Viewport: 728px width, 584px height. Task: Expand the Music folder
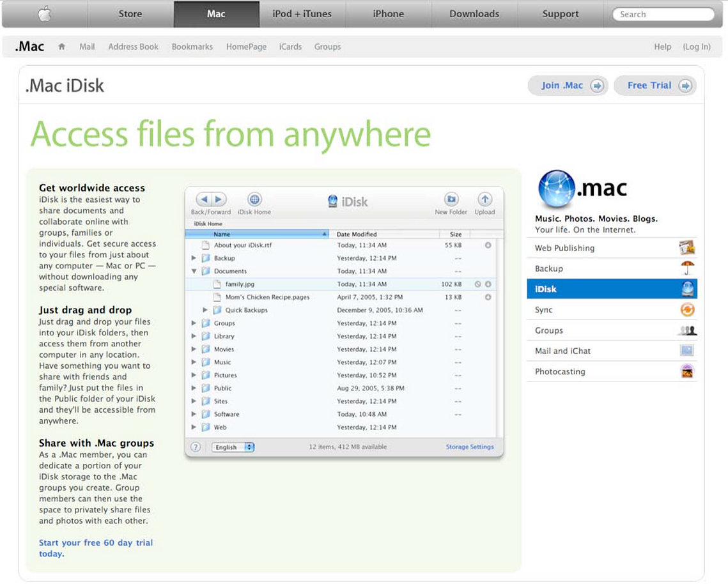(x=194, y=362)
